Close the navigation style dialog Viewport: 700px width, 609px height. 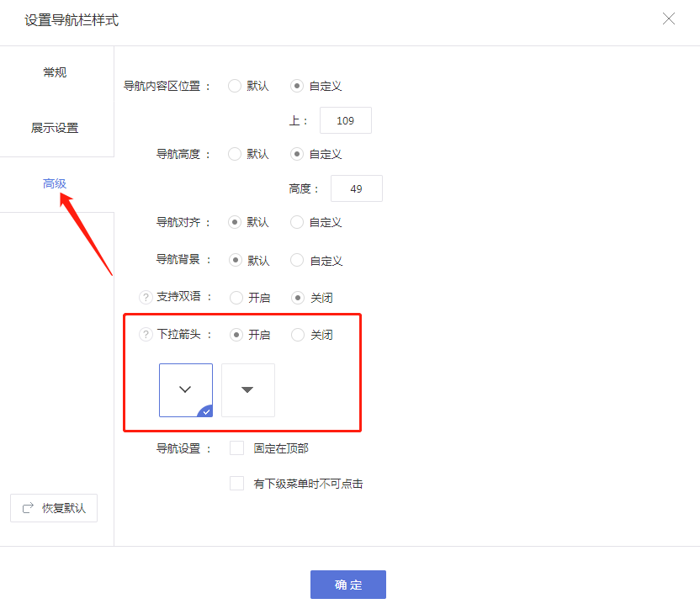click(668, 19)
